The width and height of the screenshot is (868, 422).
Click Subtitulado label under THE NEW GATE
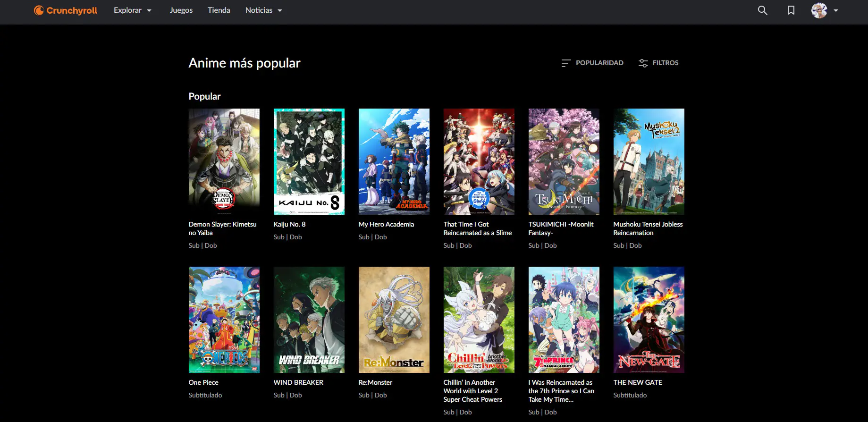pyautogui.click(x=630, y=395)
